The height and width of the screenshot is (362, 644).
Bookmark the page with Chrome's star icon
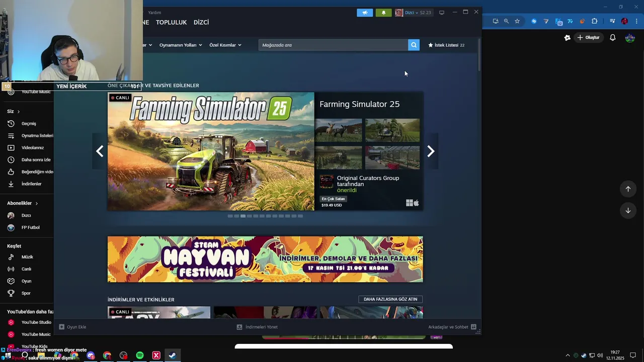click(x=517, y=21)
